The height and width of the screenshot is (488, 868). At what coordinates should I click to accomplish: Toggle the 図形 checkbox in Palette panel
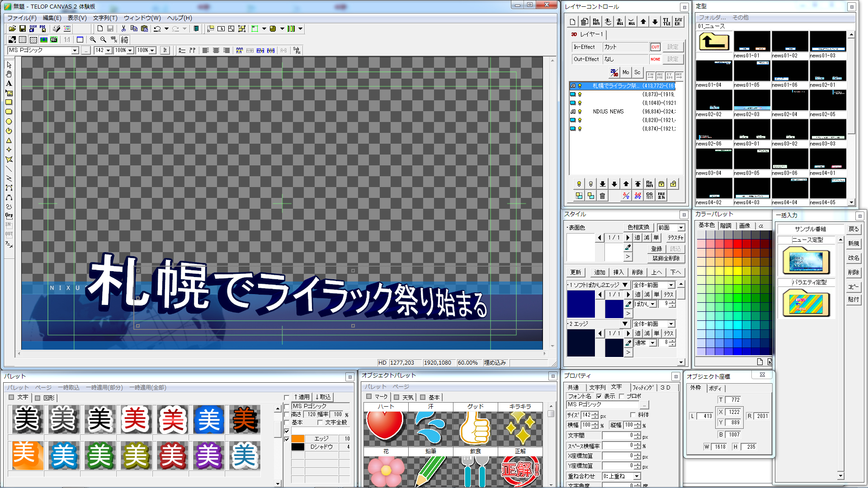coord(38,398)
